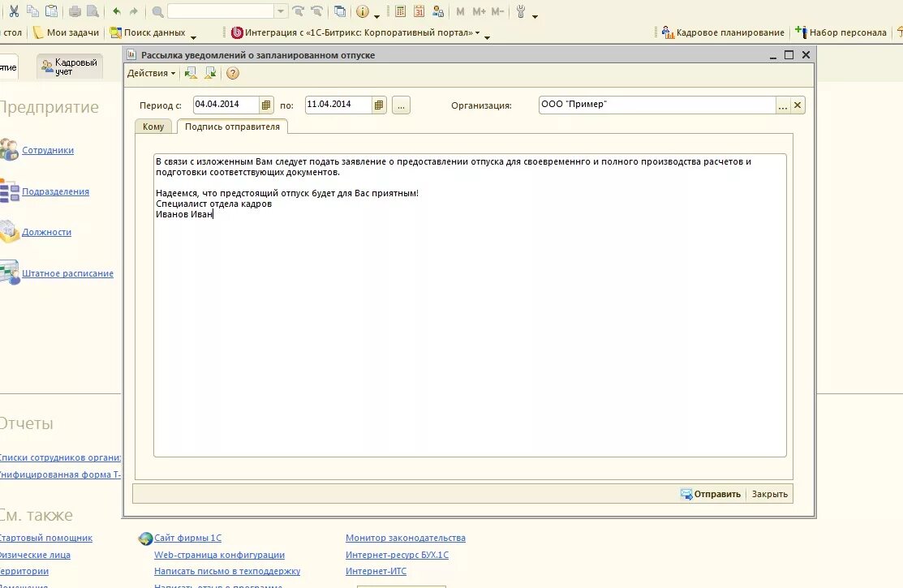This screenshot has height=588, width=903.
Task: Open Монитор законодательства link
Action: point(406,538)
